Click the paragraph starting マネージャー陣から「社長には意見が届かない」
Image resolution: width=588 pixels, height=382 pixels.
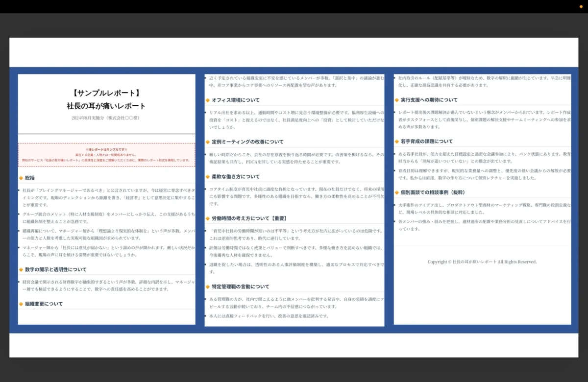click(108, 251)
